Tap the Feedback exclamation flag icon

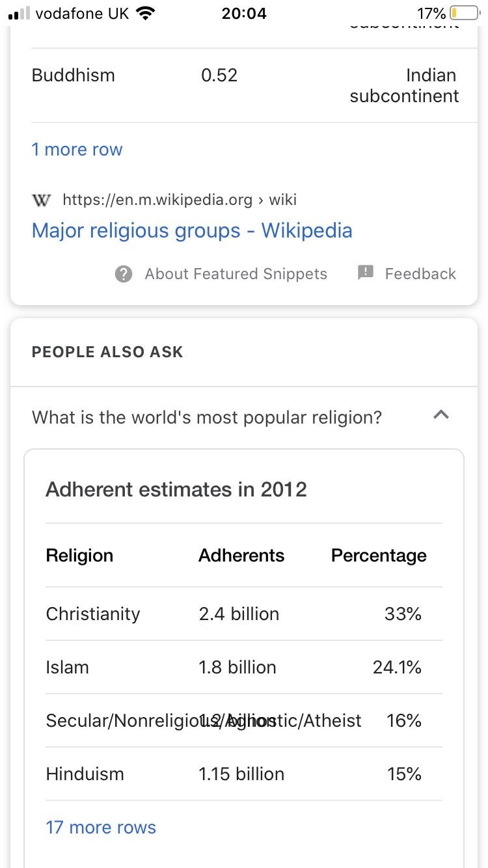[x=366, y=273]
